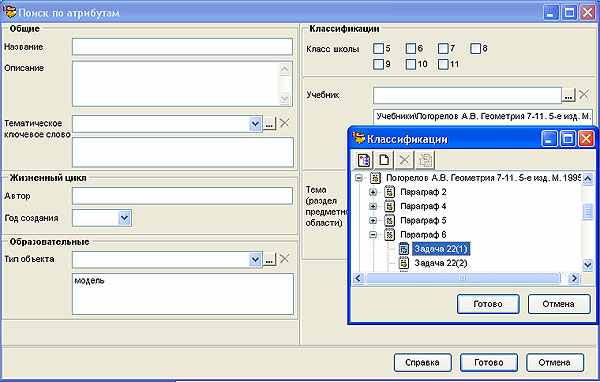Click the Классификации window title icon
This screenshot has height=382, width=600.
[x=359, y=138]
